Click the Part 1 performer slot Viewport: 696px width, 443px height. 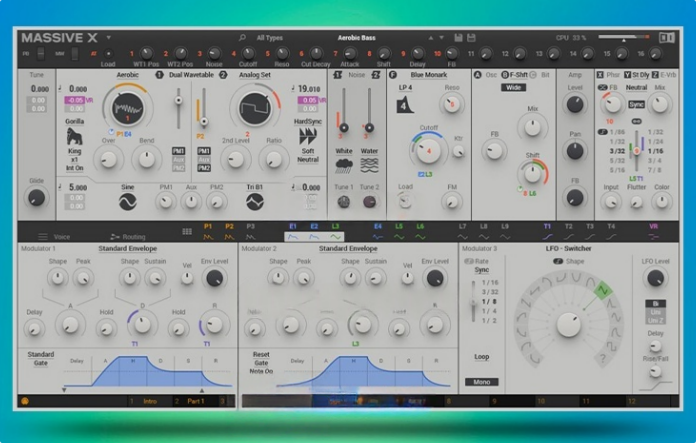tap(196, 401)
